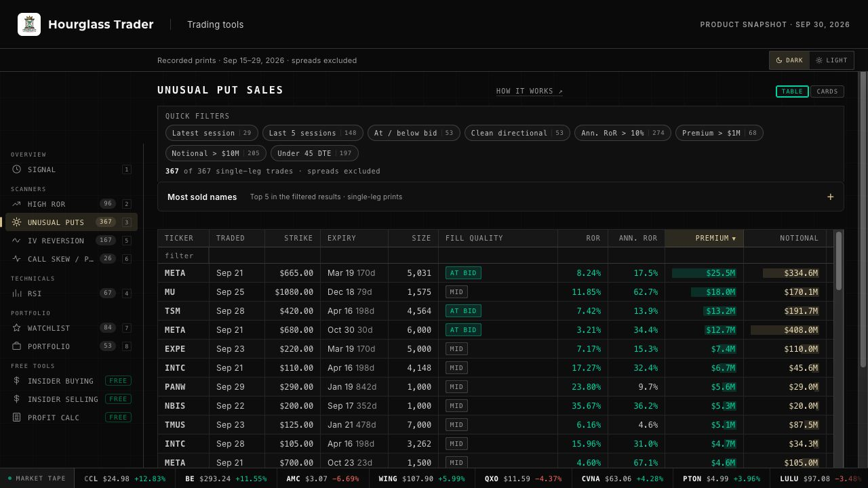Select the TSM row ticker

tap(172, 311)
